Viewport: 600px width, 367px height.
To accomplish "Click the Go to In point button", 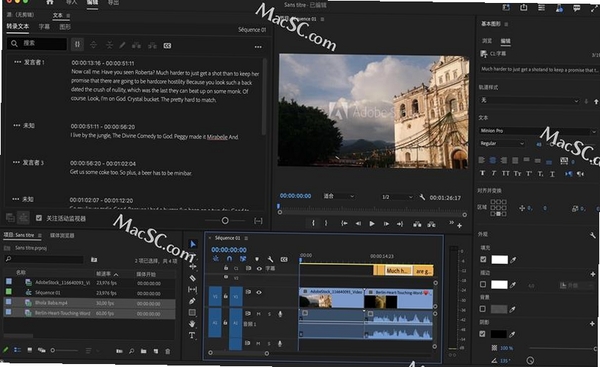I will [344, 223].
